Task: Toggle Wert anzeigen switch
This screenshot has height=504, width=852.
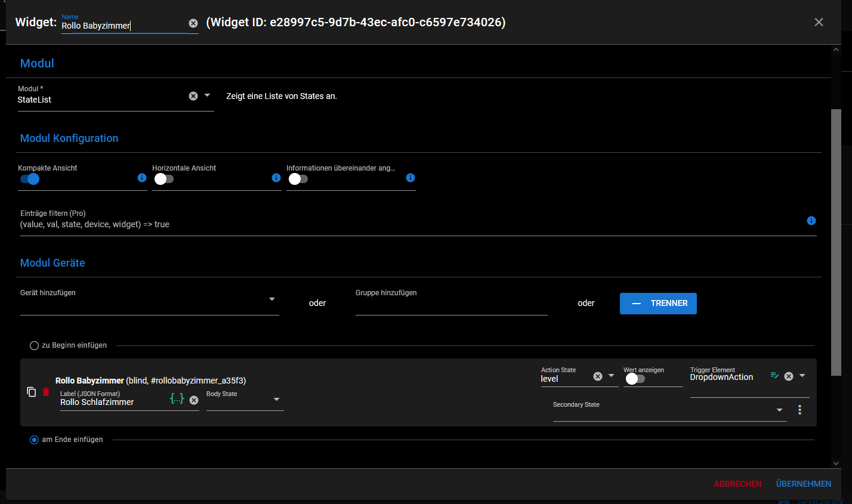Action: pos(635,379)
